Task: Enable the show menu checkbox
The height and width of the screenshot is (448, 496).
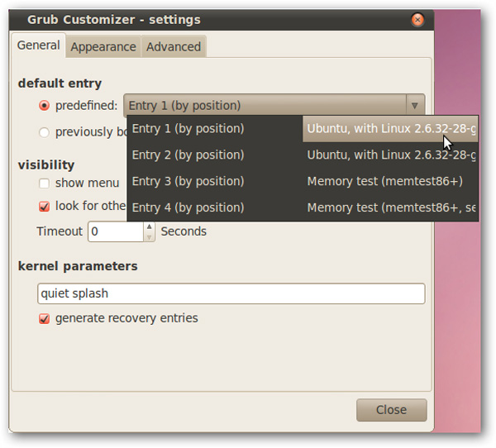Action: [45, 183]
